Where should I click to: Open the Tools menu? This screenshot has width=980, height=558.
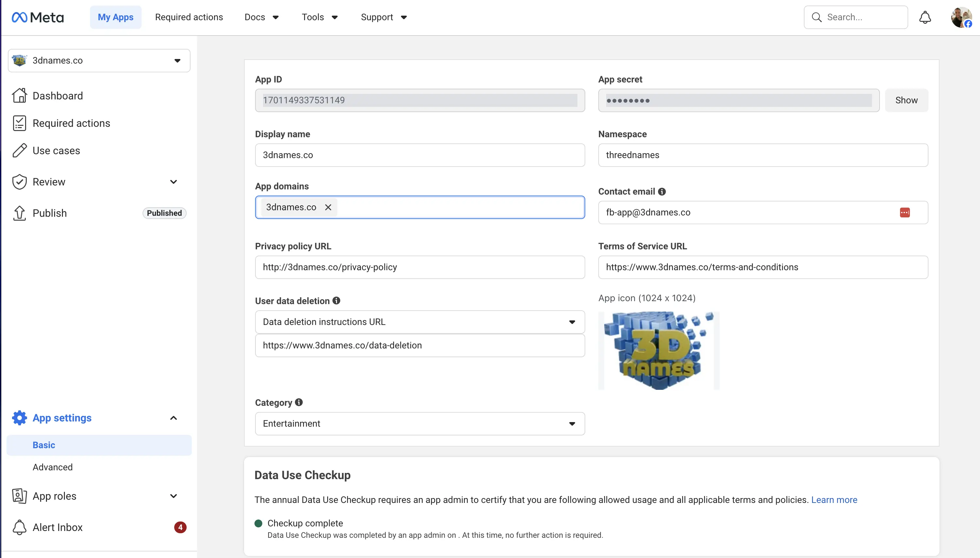[x=319, y=17]
